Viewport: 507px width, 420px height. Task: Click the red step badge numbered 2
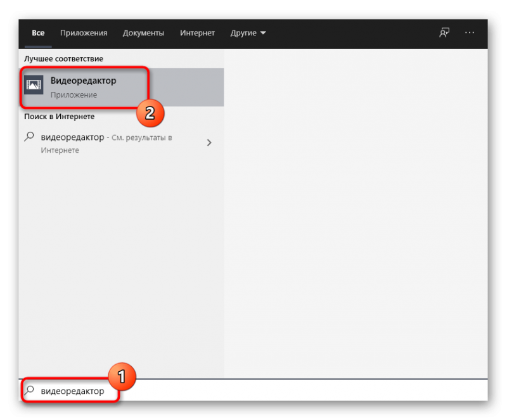pos(149,113)
